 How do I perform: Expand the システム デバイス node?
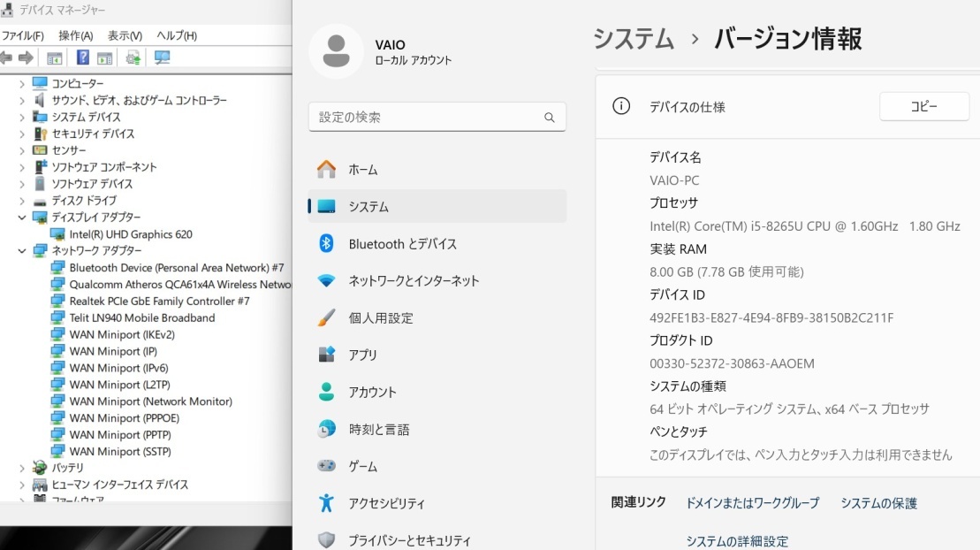(22, 117)
